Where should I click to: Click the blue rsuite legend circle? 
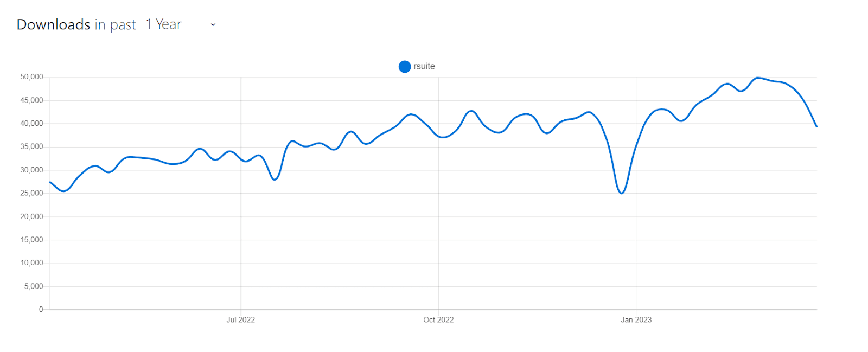pos(405,67)
